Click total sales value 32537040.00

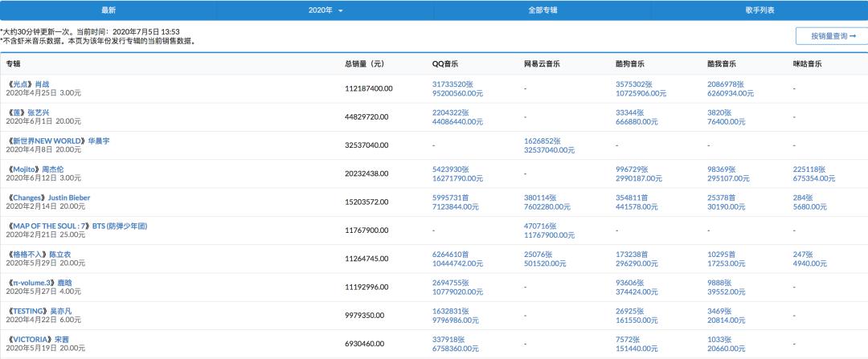click(x=366, y=145)
